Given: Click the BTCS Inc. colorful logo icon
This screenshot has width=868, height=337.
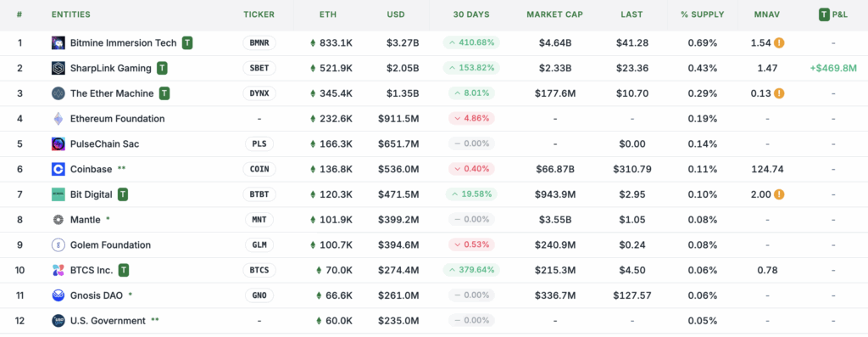Looking at the screenshot, I should click(58, 271).
